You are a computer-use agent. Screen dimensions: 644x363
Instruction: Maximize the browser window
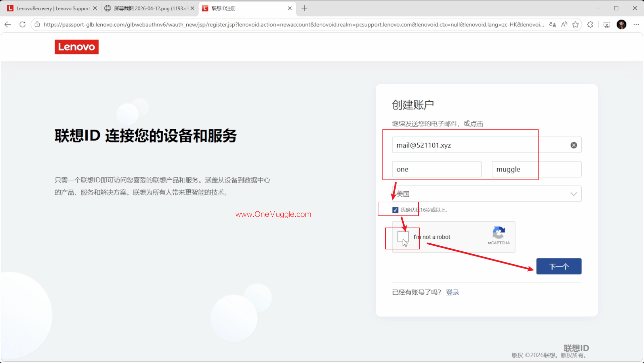pos(616,8)
